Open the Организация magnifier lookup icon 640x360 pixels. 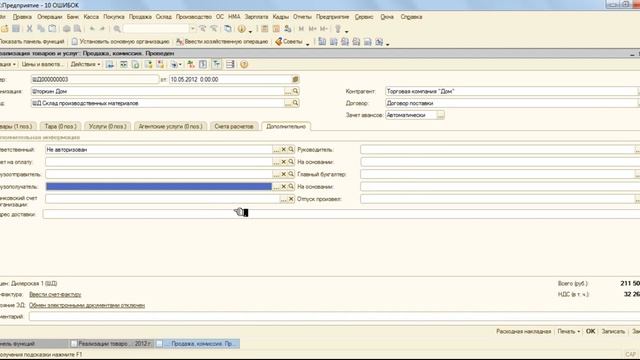tap(296, 91)
